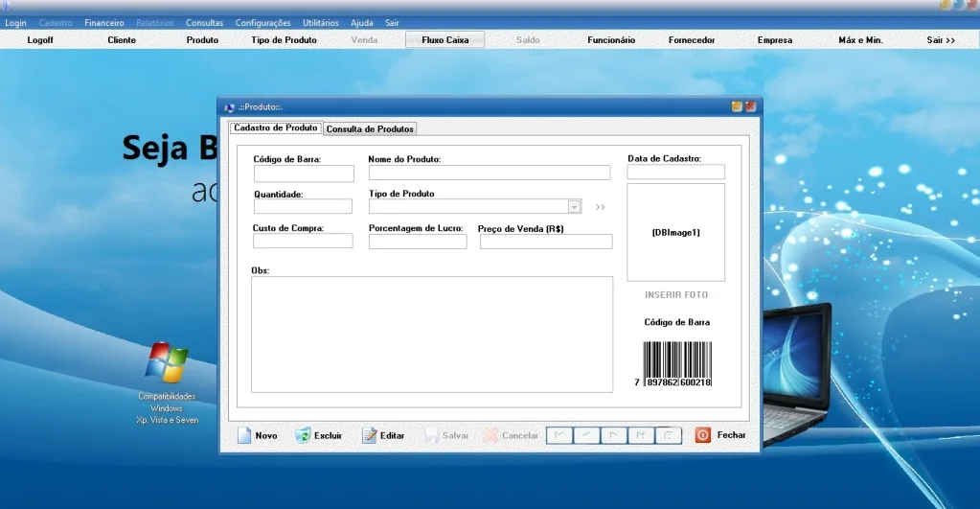Go to previous record navigator button

[x=586, y=436]
